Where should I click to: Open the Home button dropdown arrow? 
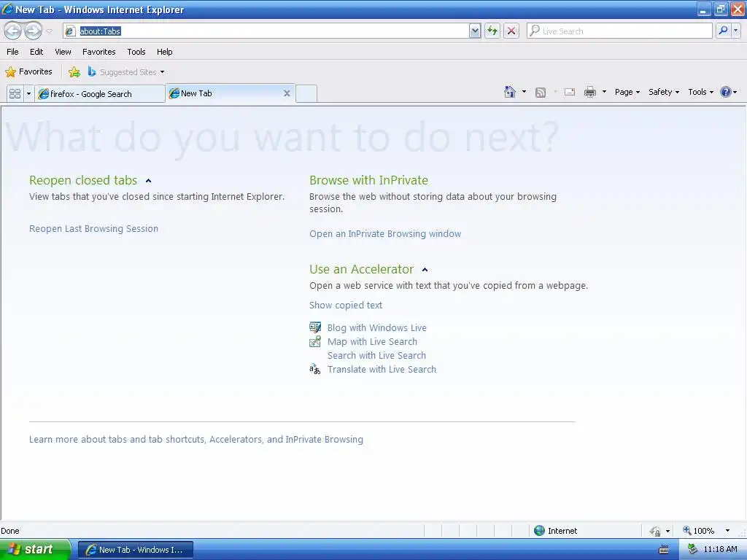point(524,92)
